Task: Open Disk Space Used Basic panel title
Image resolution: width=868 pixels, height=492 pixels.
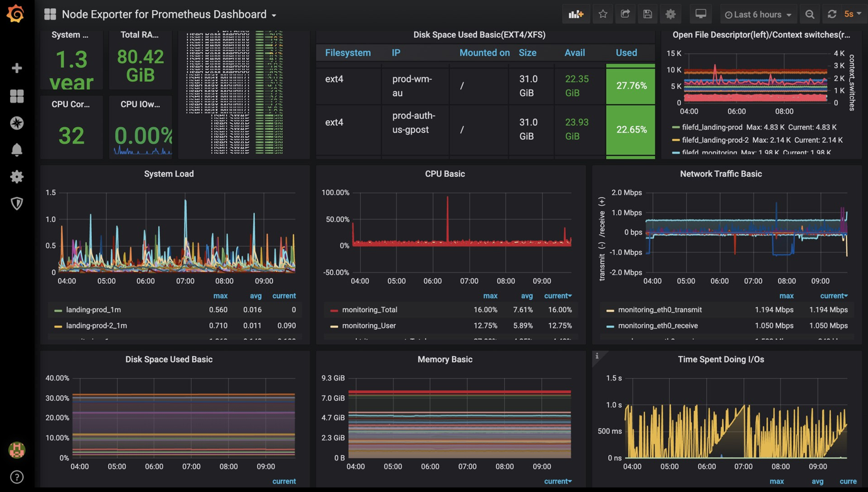Action: [169, 359]
